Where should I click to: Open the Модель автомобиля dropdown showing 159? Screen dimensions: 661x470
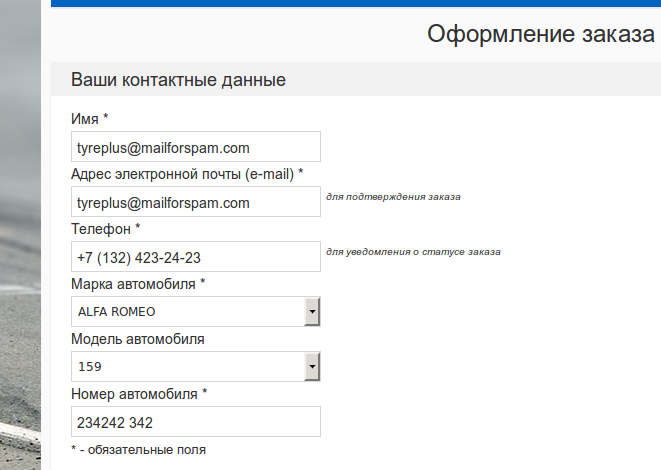coord(196,366)
